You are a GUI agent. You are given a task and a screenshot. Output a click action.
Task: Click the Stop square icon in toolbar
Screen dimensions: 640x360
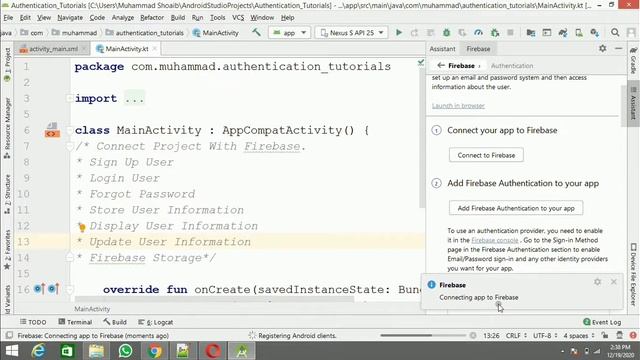(510, 33)
